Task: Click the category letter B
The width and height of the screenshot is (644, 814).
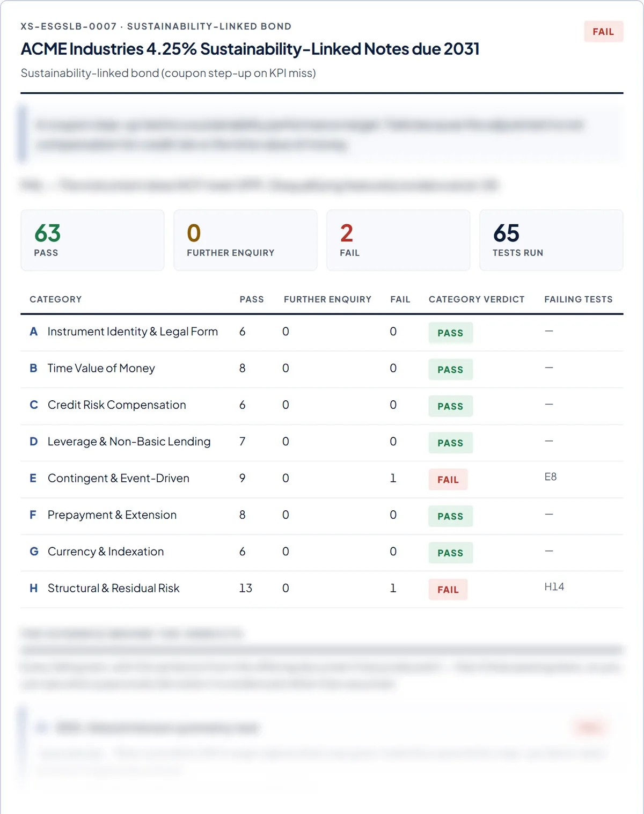Action: (x=33, y=368)
